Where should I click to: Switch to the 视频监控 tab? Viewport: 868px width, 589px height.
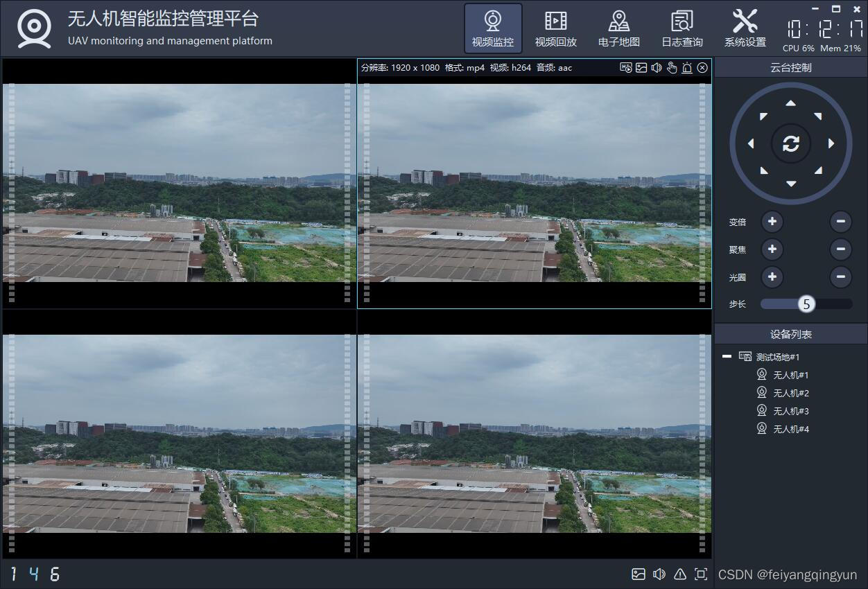(493, 28)
